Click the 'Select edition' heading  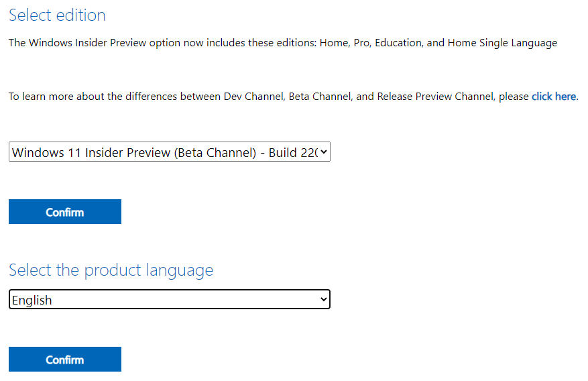pyautogui.click(x=57, y=15)
